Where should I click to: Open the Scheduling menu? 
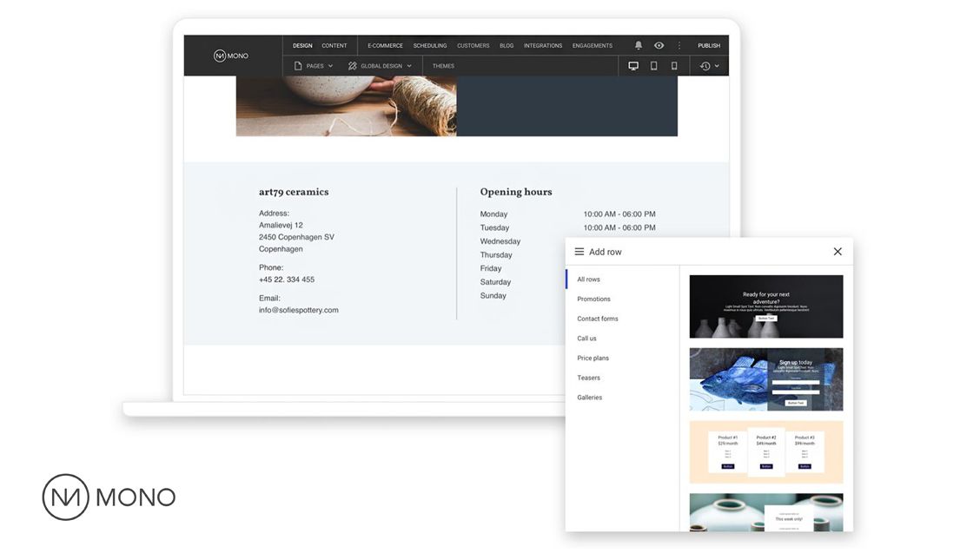[430, 46]
